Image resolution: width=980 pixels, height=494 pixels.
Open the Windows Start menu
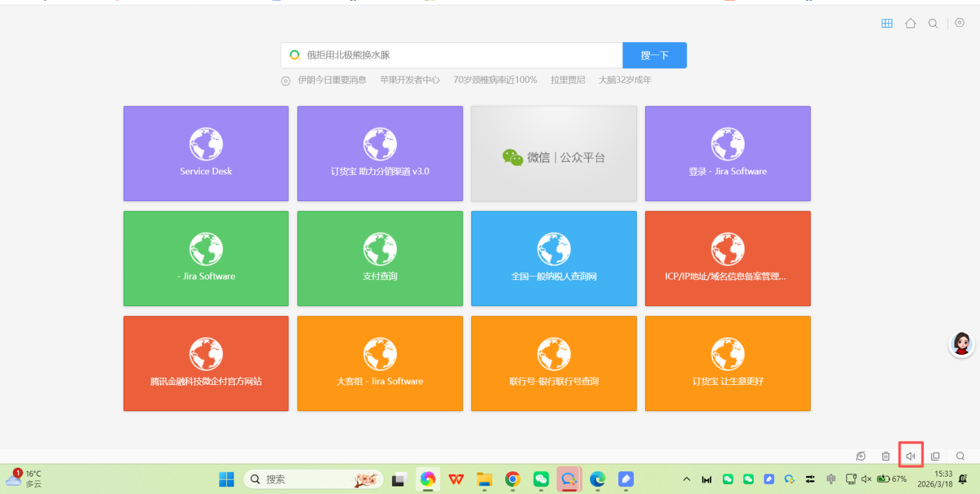point(226,479)
